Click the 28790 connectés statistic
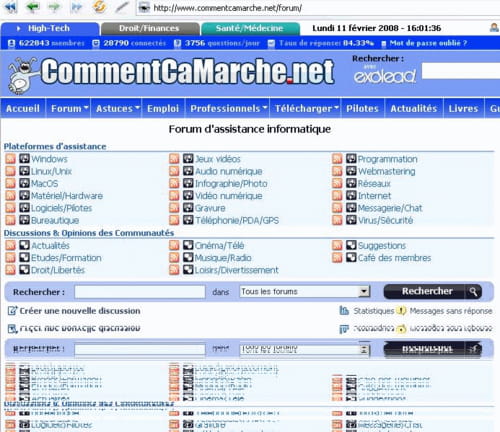 click(134, 43)
